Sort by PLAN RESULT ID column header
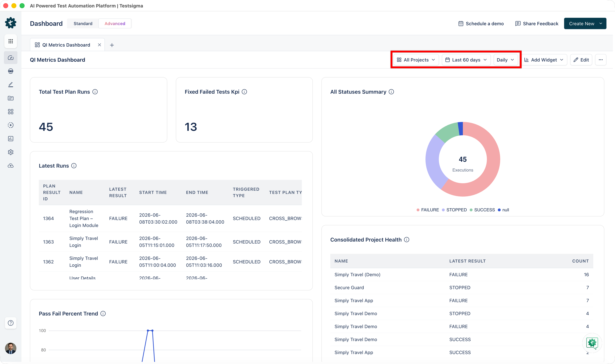This screenshot has height=364, width=615. coord(52,192)
